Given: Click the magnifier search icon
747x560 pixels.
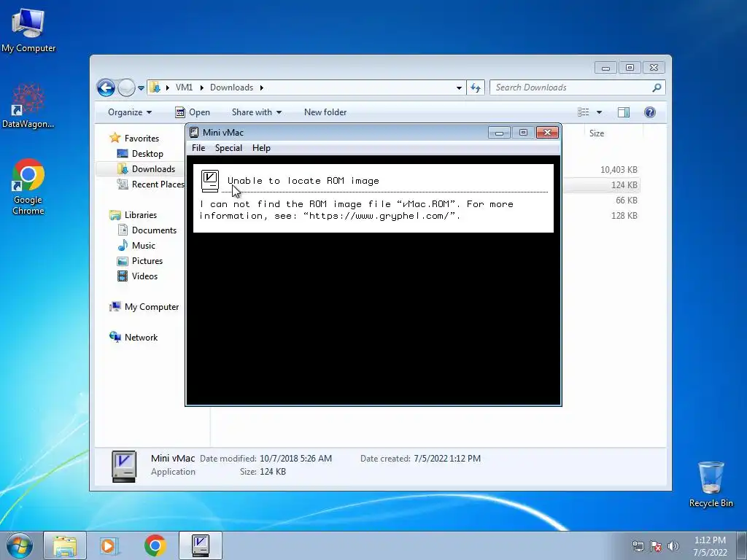Looking at the screenshot, I should tap(657, 87).
